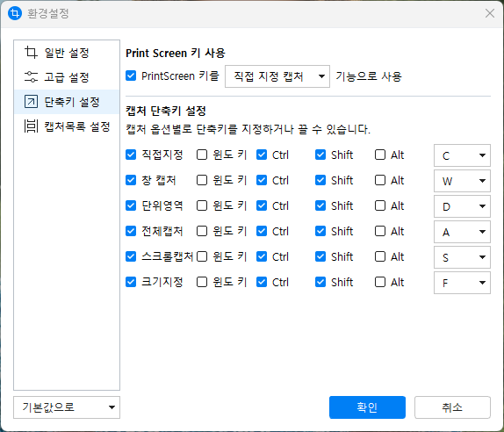Open the key dropdown showing C

tap(462, 155)
